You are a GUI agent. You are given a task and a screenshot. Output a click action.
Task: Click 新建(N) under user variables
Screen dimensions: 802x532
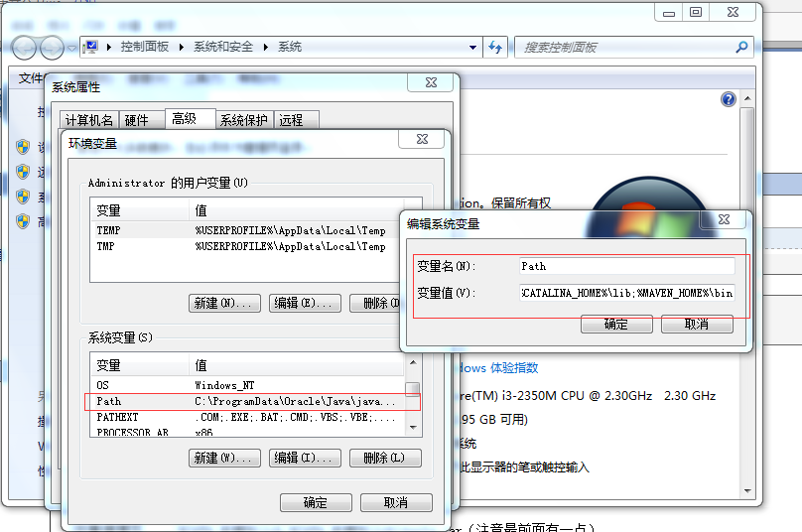tap(224, 304)
